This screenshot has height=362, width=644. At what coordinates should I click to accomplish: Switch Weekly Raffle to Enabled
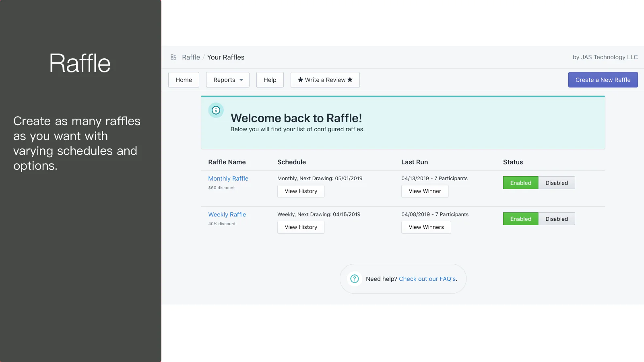520,219
